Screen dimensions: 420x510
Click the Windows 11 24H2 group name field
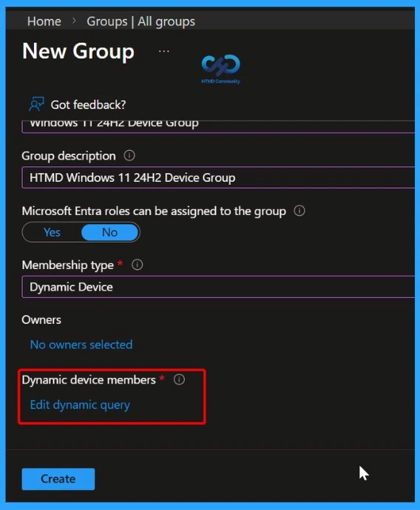(x=218, y=126)
